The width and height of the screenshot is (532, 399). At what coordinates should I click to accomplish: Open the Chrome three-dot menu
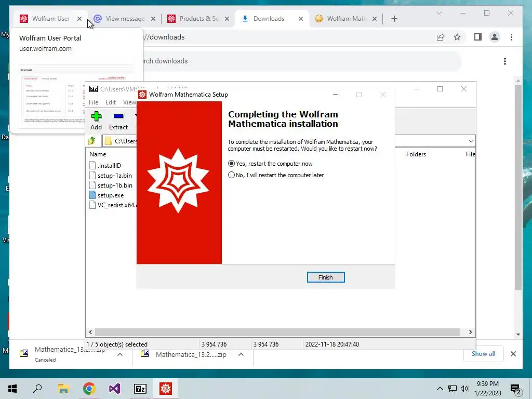[511, 37]
